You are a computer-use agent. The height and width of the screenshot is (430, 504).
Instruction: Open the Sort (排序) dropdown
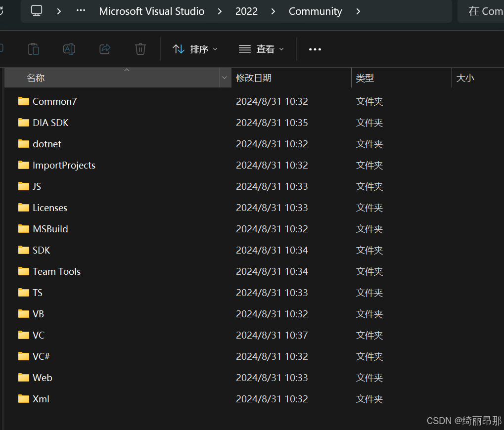coord(195,49)
